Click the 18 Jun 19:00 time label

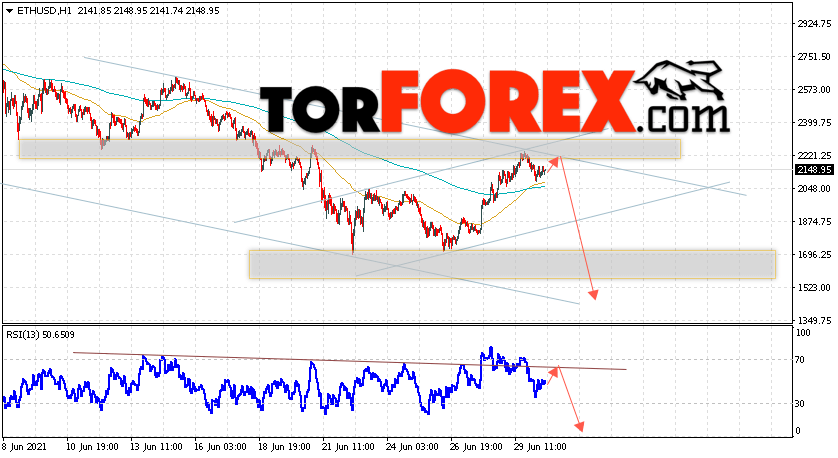click(284, 447)
